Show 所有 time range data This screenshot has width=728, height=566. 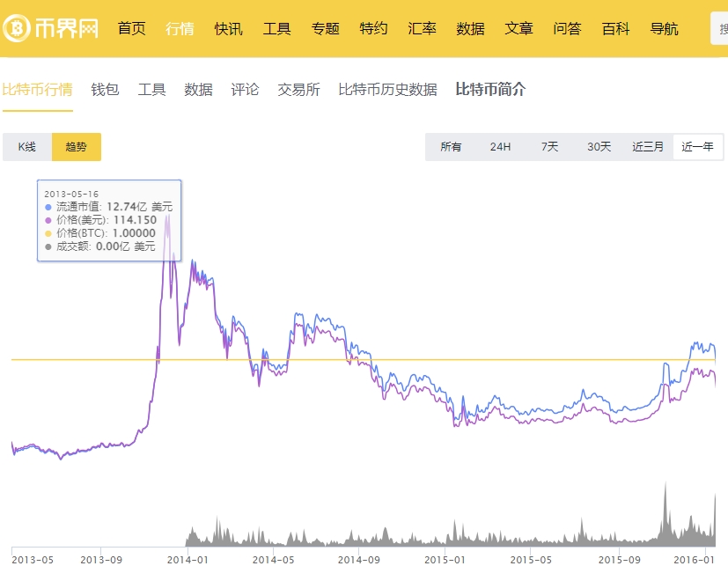(451, 147)
